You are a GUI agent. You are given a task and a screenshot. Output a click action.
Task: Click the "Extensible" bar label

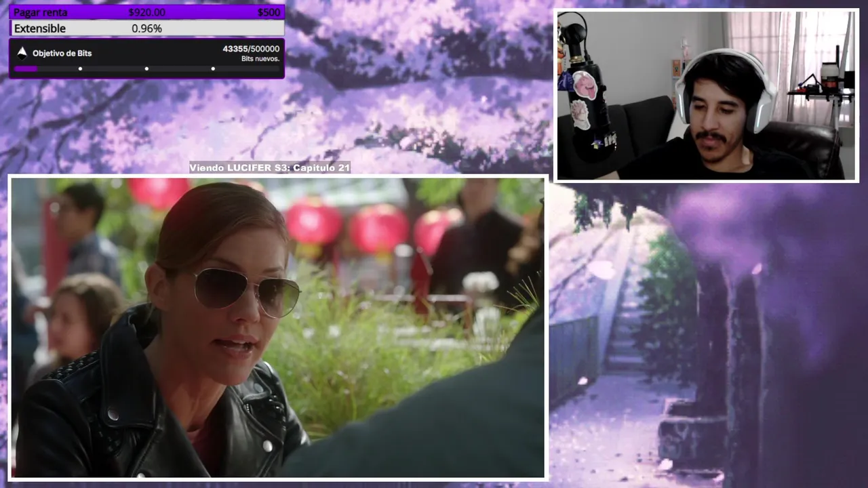click(x=40, y=28)
